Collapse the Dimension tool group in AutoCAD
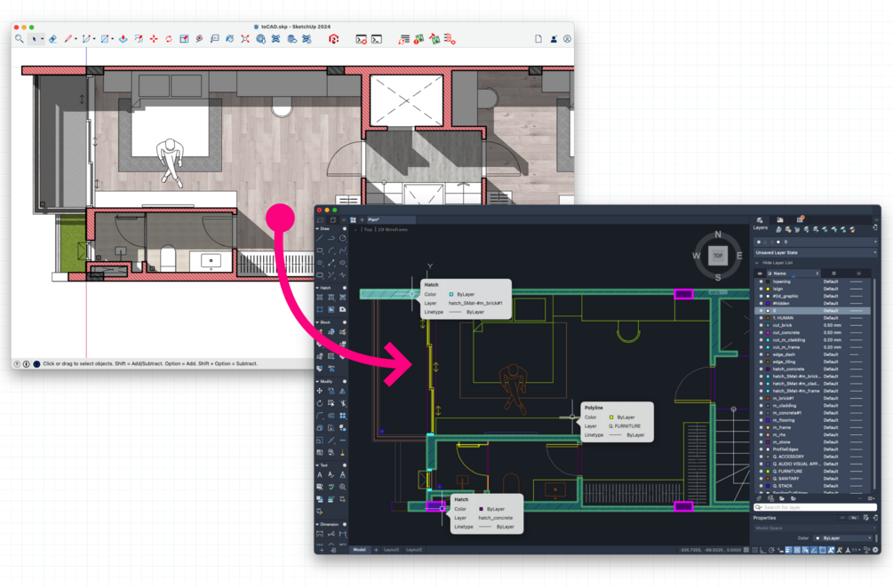The image size is (893, 588). click(317, 524)
